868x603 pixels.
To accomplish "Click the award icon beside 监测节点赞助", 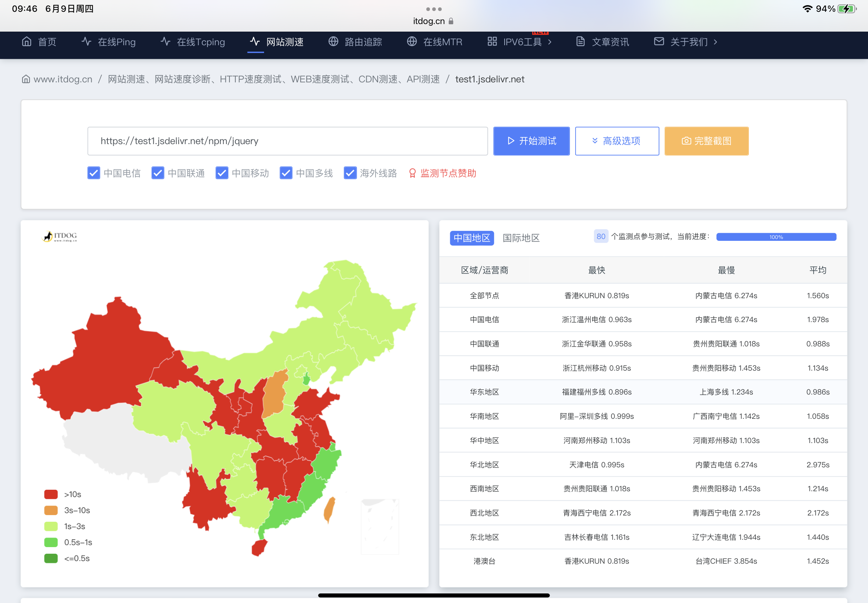I will pyautogui.click(x=412, y=173).
